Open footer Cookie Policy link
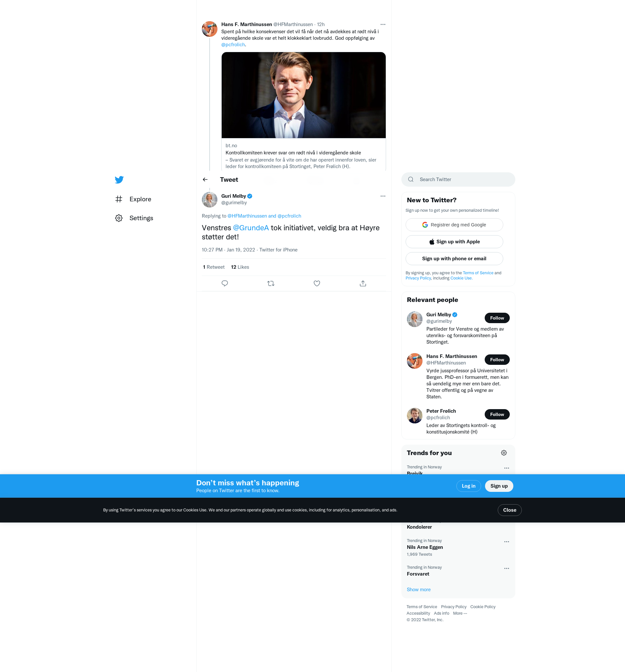 (x=483, y=607)
